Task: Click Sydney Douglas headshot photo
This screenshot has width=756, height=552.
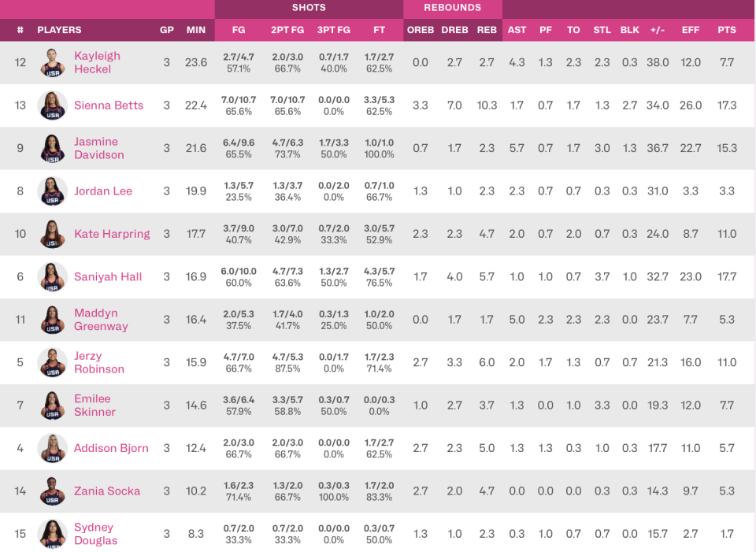Action: click(52, 534)
